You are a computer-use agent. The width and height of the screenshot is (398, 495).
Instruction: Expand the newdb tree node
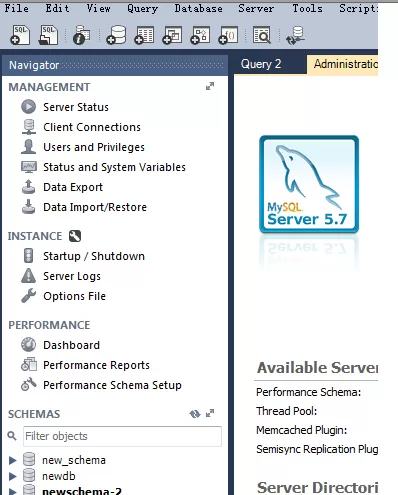[13, 476]
